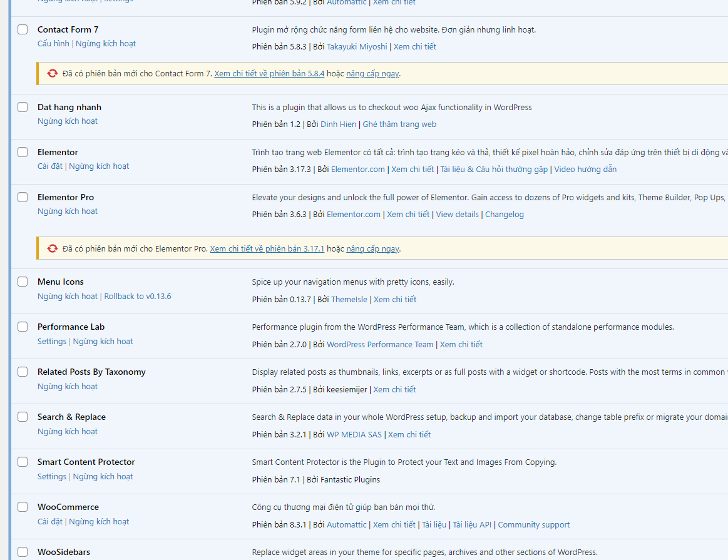
Task: Open WordPress Performance Team author link
Action: coord(380,344)
